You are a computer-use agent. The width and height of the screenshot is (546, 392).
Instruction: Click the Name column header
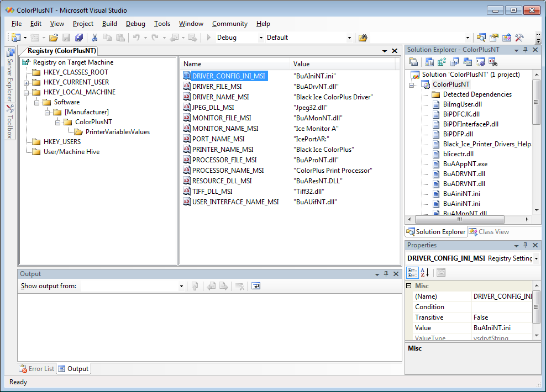[235, 64]
